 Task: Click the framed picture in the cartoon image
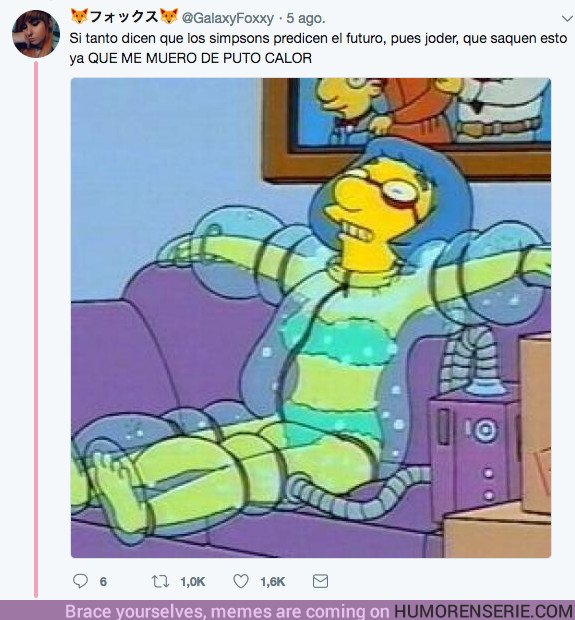(407, 129)
